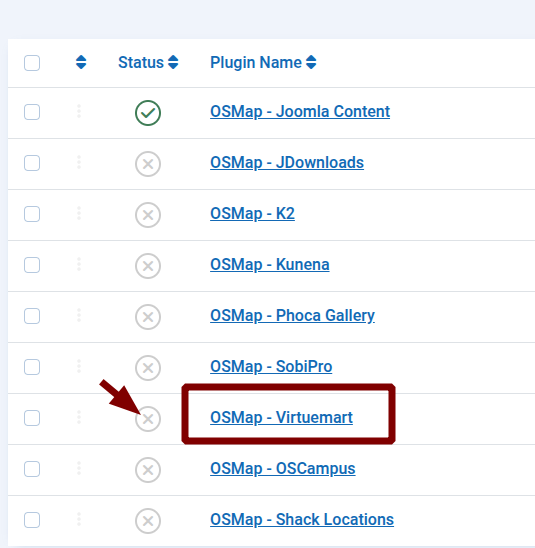Enable the OSMap - K2 status icon
This screenshot has width=535, height=548.
148,215
